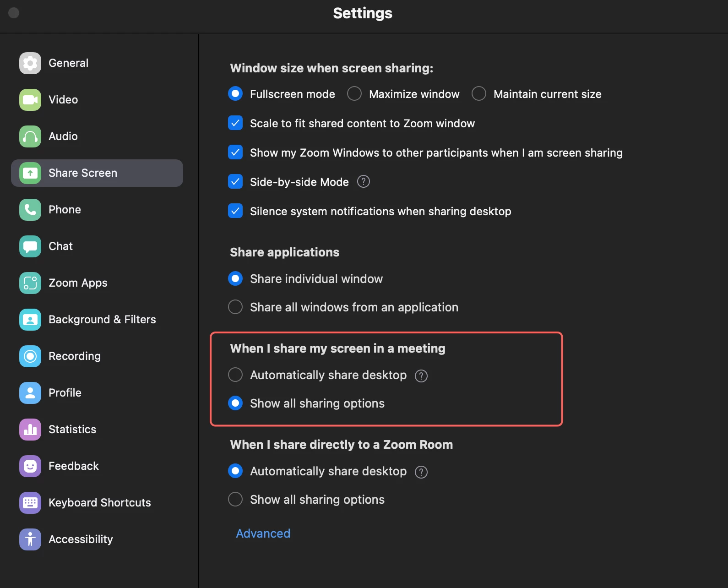Select Maintain current size option
728x588 pixels.
pos(479,94)
